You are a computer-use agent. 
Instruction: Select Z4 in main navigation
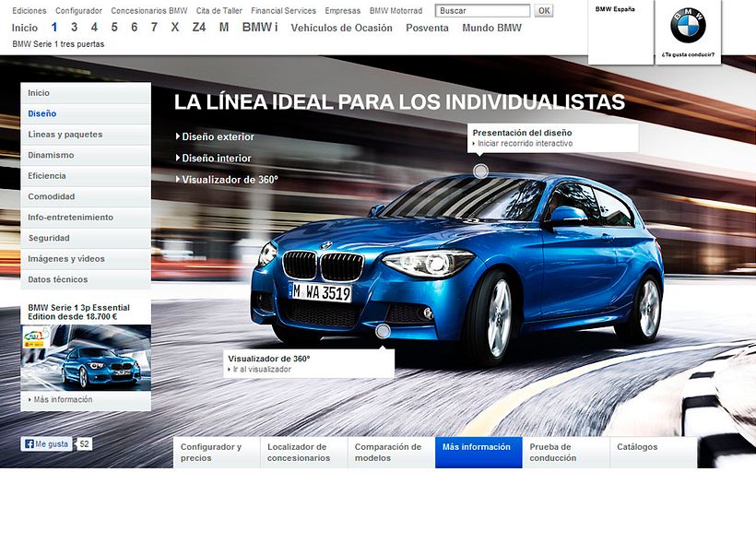[x=198, y=28]
